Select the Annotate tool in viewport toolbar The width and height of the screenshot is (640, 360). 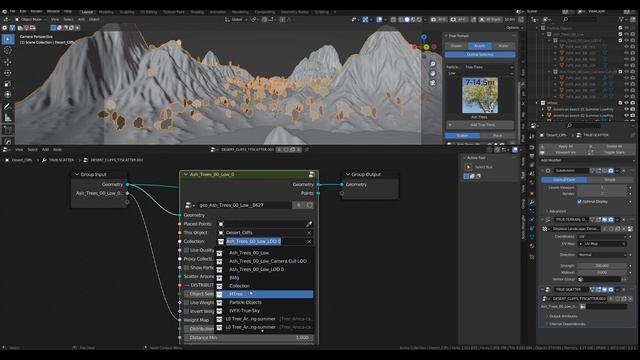pos(8,107)
